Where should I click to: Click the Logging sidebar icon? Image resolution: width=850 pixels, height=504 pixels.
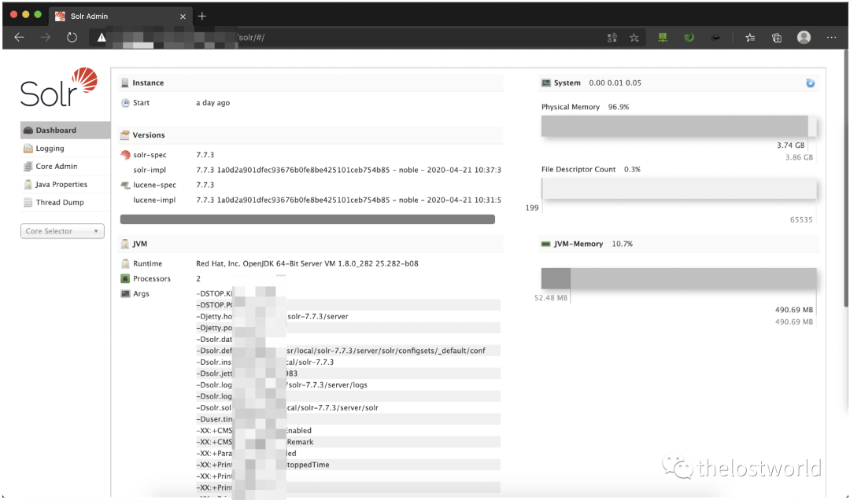28,149
